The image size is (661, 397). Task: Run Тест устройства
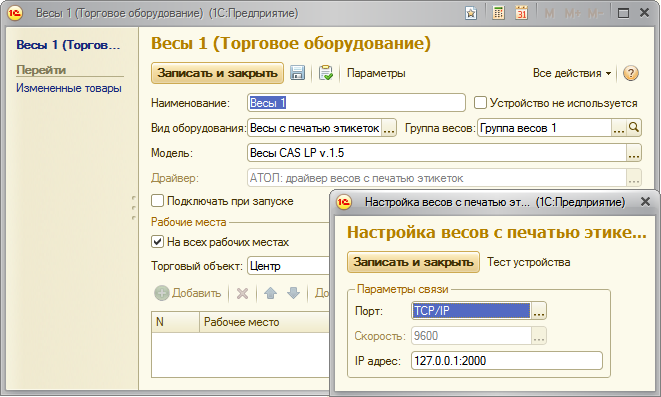tap(529, 262)
